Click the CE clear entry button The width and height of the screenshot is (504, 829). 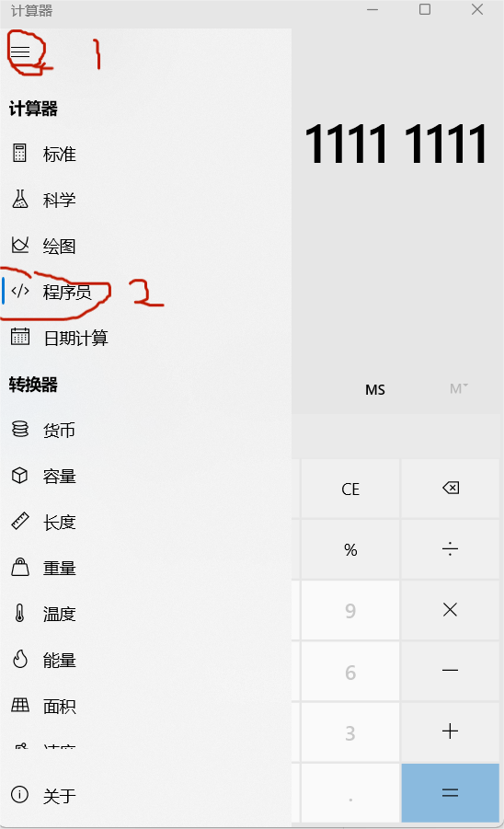point(350,489)
